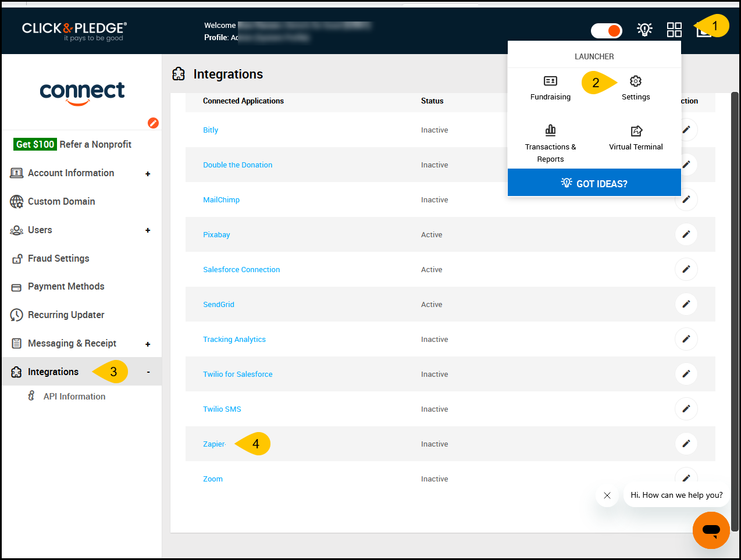Edit the Pixabay row pencil icon
Image resolution: width=741 pixels, height=560 pixels.
pyautogui.click(x=686, y=234)
